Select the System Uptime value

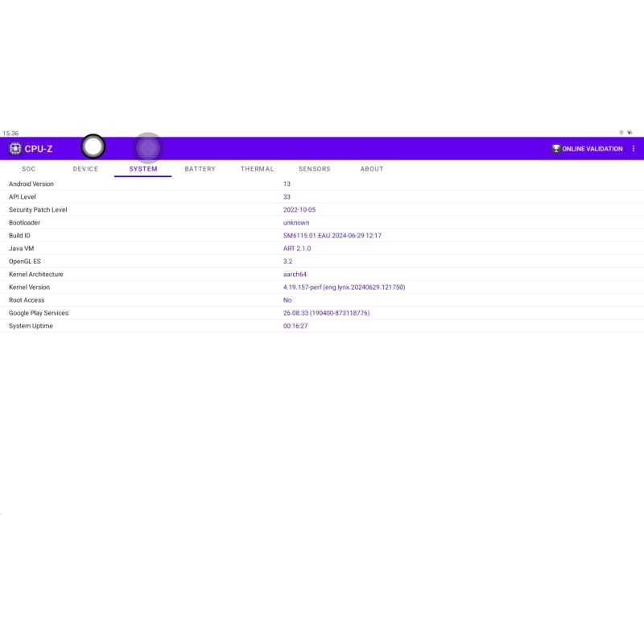tap(295, 326)
